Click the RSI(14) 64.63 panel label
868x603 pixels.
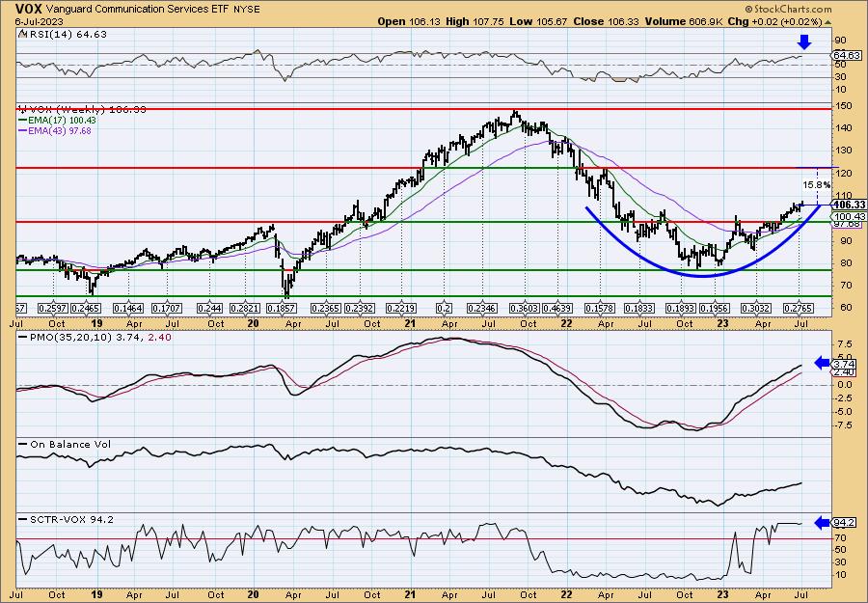(x=67, y=35)
